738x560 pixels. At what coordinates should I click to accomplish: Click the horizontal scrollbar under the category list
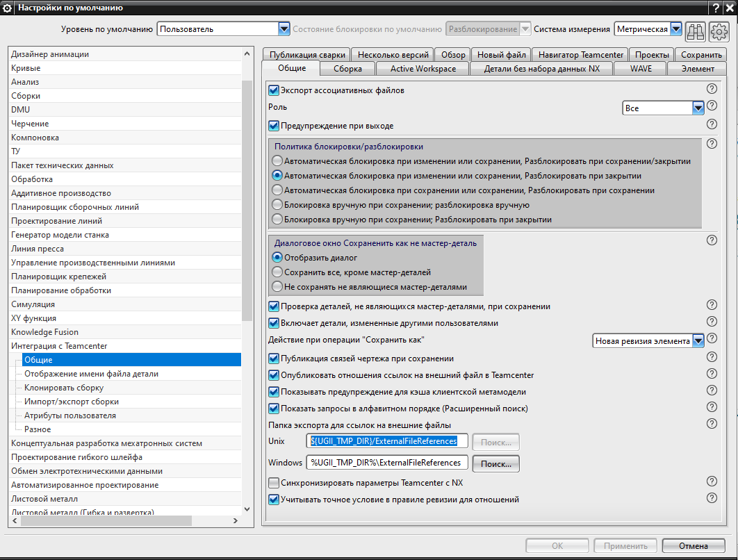[124, 520]
